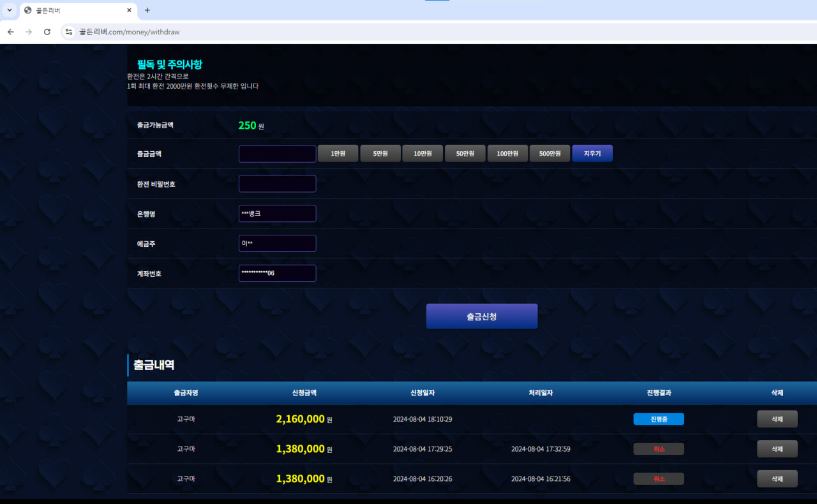
Task: Add 1만원 to withdrawal amount
Action: tap(338, 154)
